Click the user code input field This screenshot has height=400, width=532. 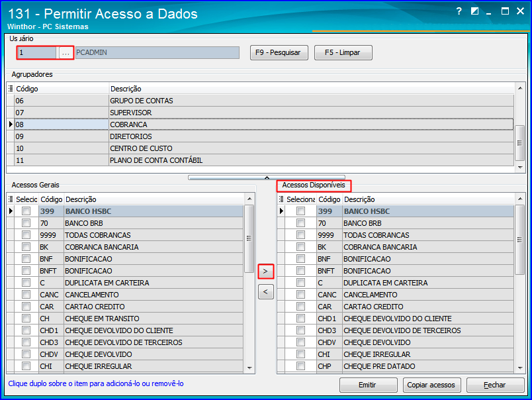click(x=37, y=52)
